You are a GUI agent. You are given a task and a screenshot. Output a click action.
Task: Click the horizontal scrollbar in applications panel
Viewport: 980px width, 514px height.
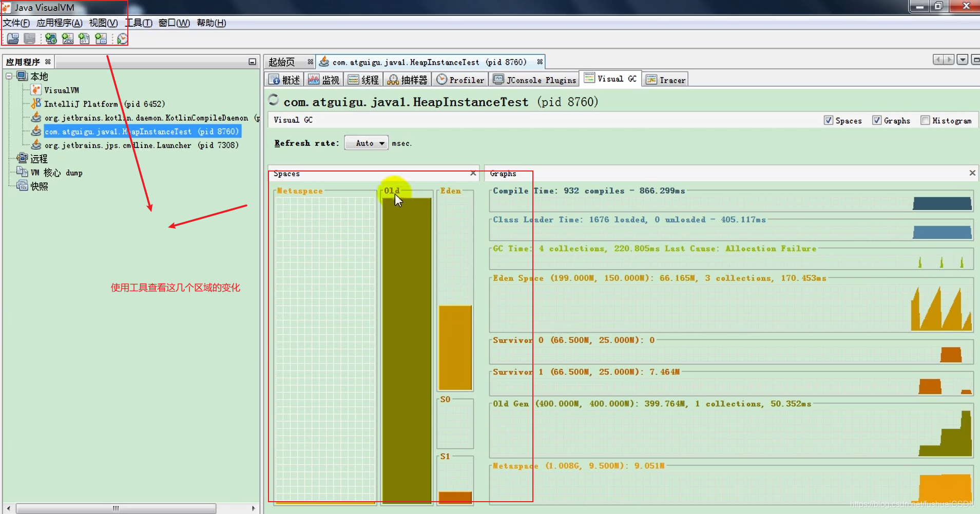pos(116,508)
